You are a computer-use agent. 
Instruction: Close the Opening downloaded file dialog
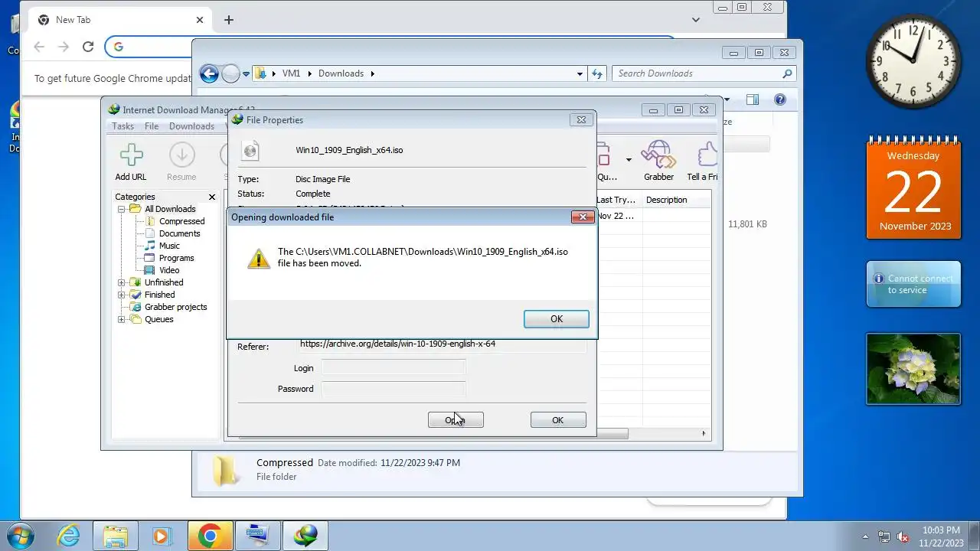point(583,217)
